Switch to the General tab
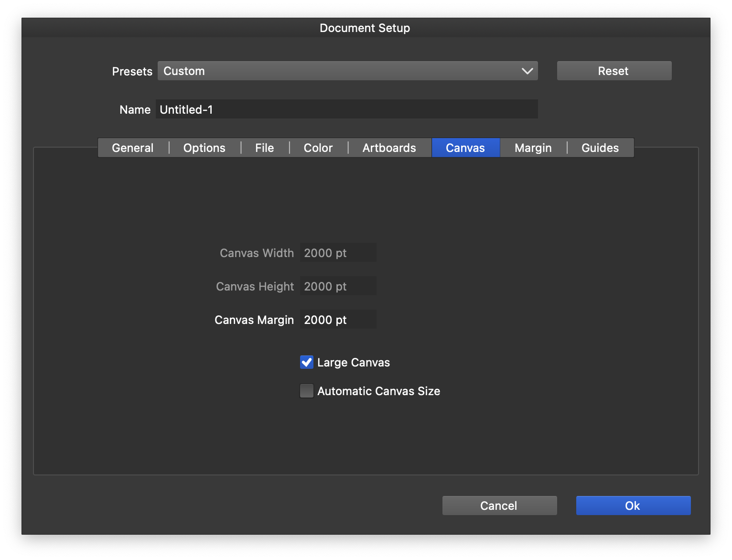The height and width of the screenshot is (560, 732). coord(133,148)
